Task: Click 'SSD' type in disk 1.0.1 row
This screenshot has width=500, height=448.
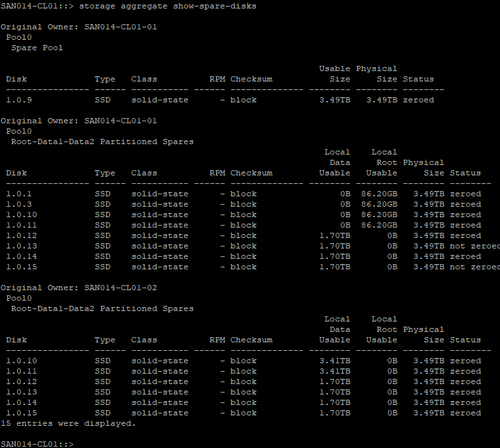Action: click(102, 194)
